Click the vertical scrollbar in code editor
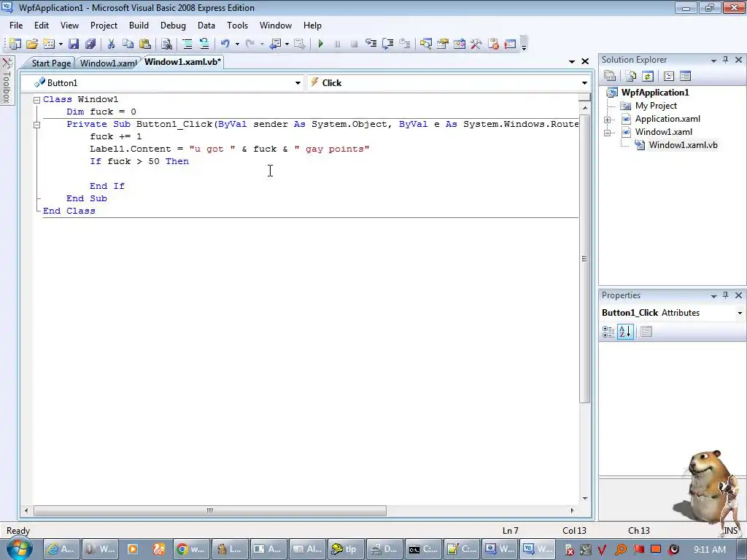This screenshot has width=747, height=560. 584,257
